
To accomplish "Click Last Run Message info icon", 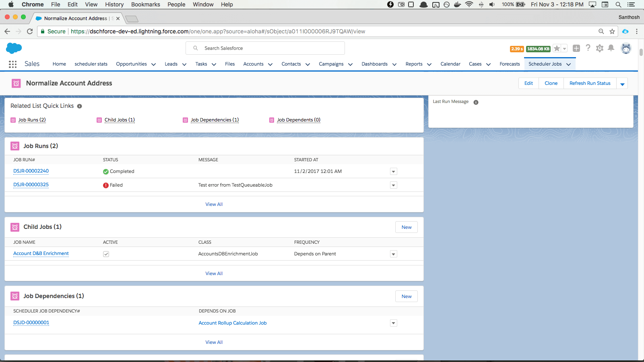I will tap(476, 102).
